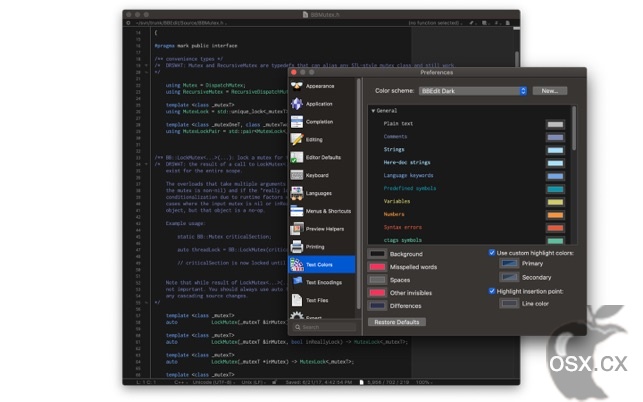Open the Unix (LF) line endings popup
643x402 pixels.
pos(253,382)
